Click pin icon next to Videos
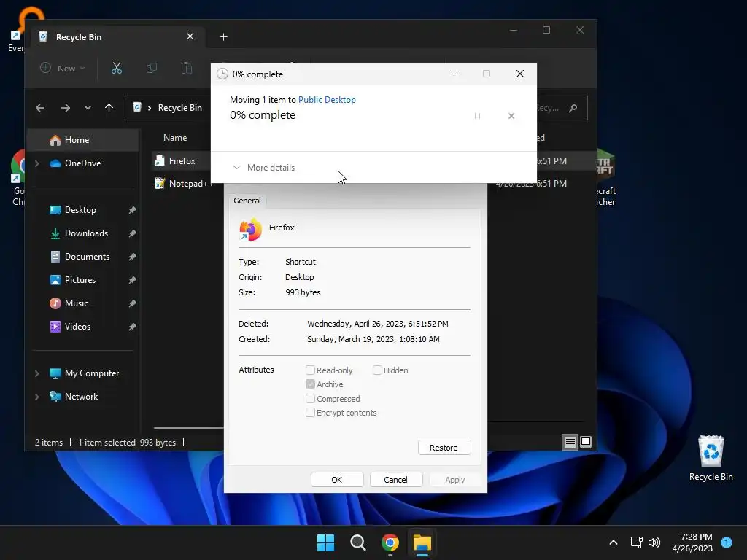The height and width of the screenshot is (560, 747). (133, 327)
